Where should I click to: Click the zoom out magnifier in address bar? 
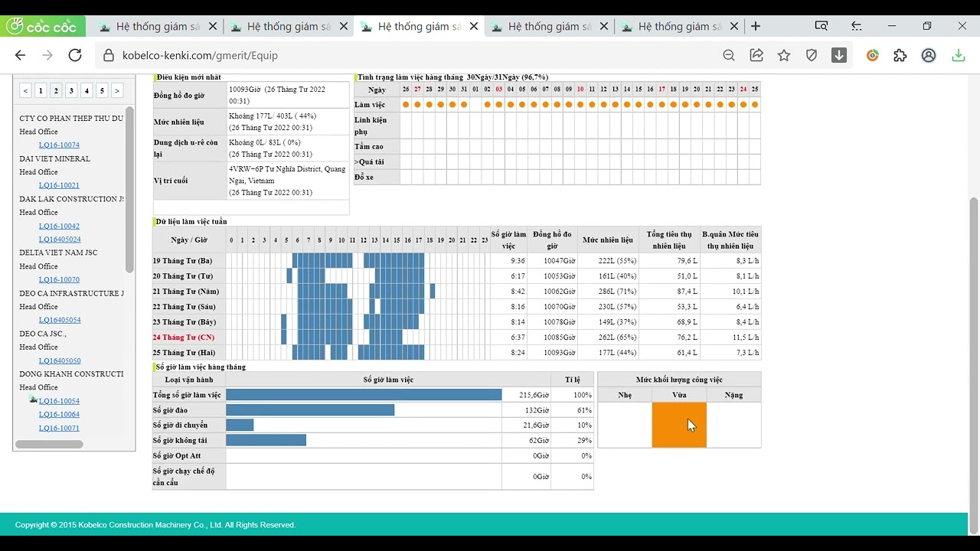pos(729,55)
